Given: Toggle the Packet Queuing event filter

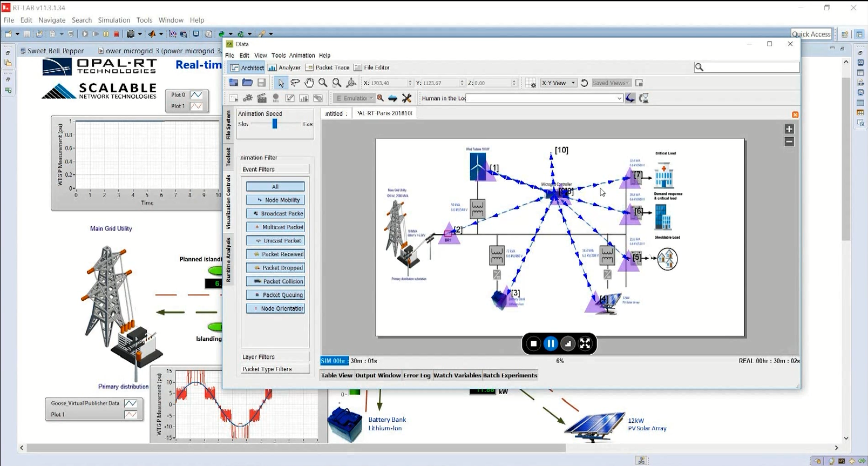Looking at the screenshot, I should coord(275,295).
